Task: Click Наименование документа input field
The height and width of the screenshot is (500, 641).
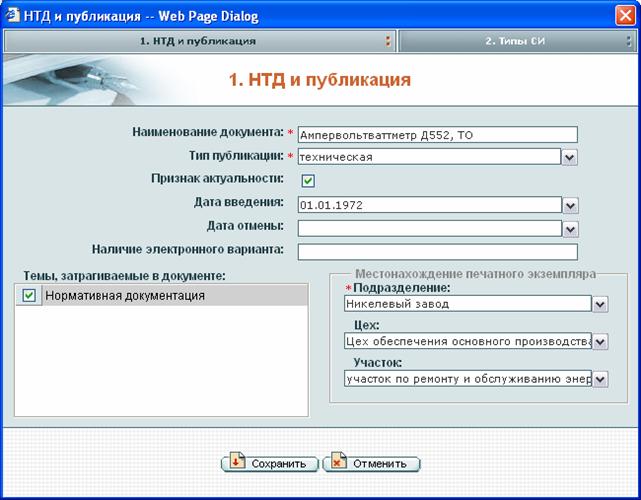Action: [x=437, y=135]
